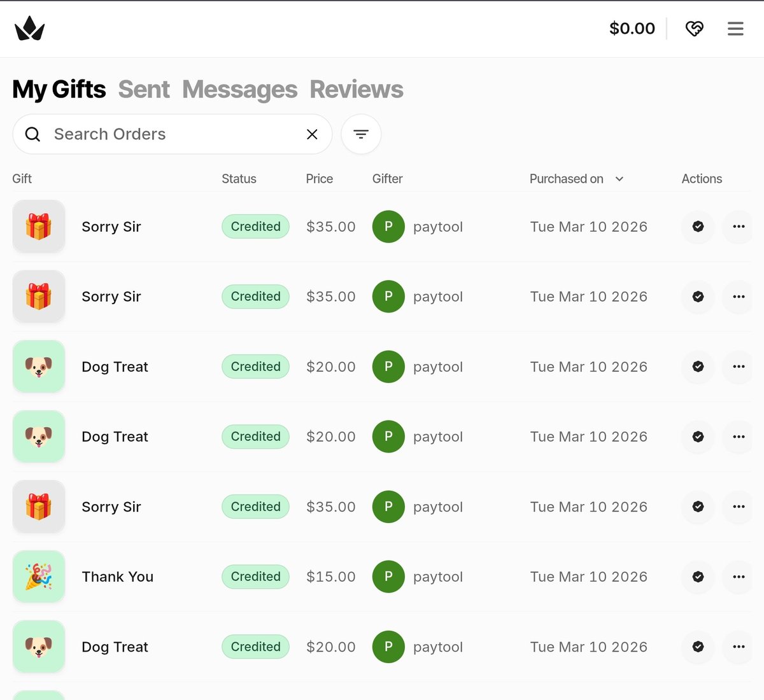Click the Gifter column header
Screen dimensions: 764x700
tap(388, 179)
